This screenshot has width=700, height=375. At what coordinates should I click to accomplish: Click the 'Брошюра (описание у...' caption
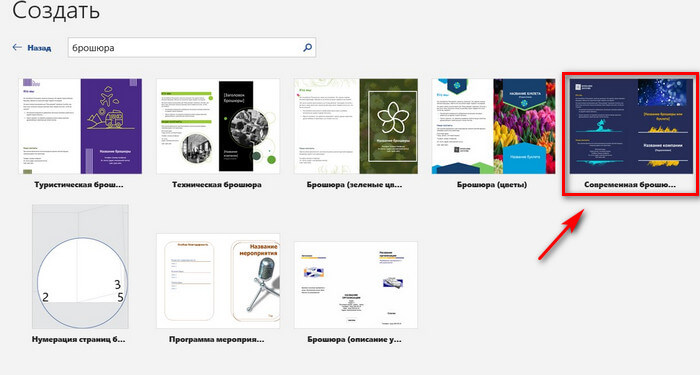(x=354, y=340)
